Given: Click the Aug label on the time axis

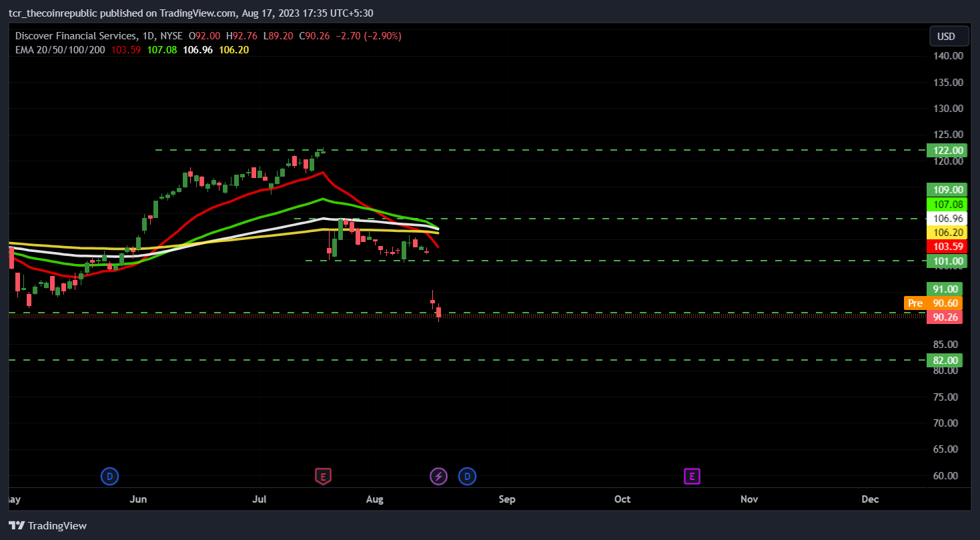Looking at the screenshot, I should coord(375,499).
